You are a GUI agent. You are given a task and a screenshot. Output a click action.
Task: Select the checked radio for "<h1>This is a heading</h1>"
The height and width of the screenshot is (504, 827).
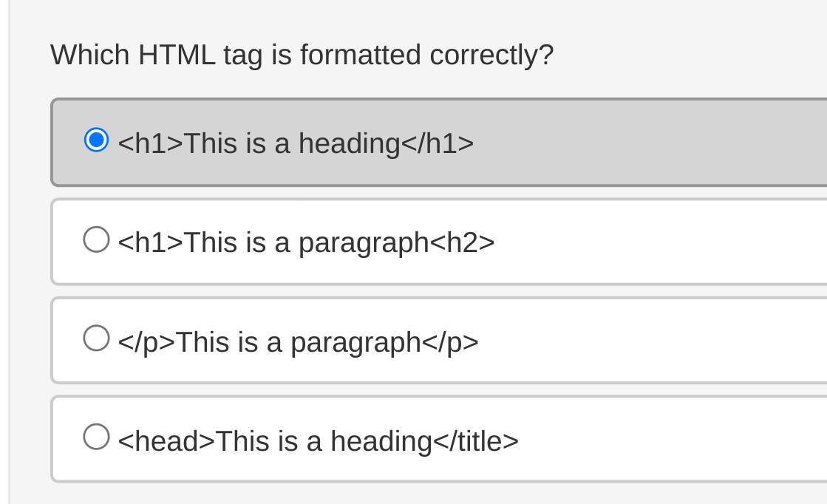pyautogui.click(x=97, y=140)
